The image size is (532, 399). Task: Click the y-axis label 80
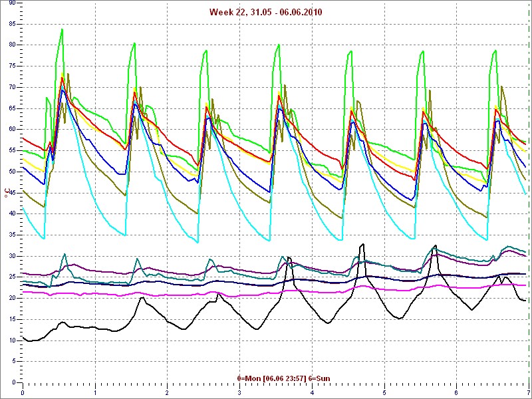coord(12,45)
